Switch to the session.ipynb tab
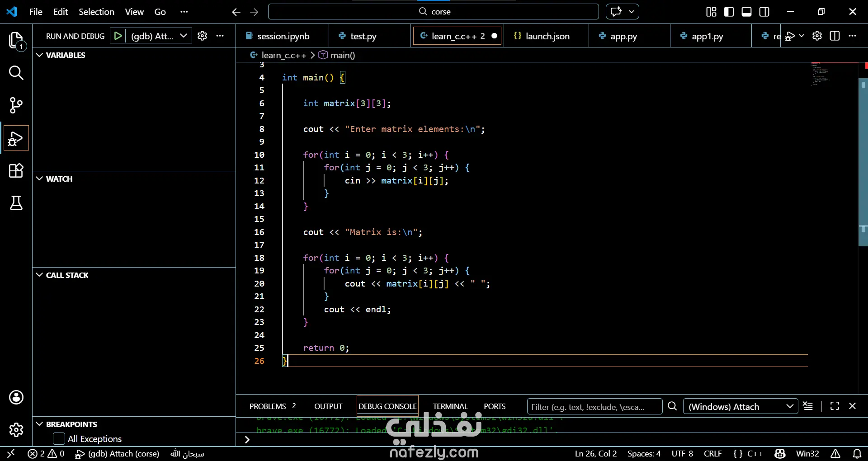 pos(283,36)
